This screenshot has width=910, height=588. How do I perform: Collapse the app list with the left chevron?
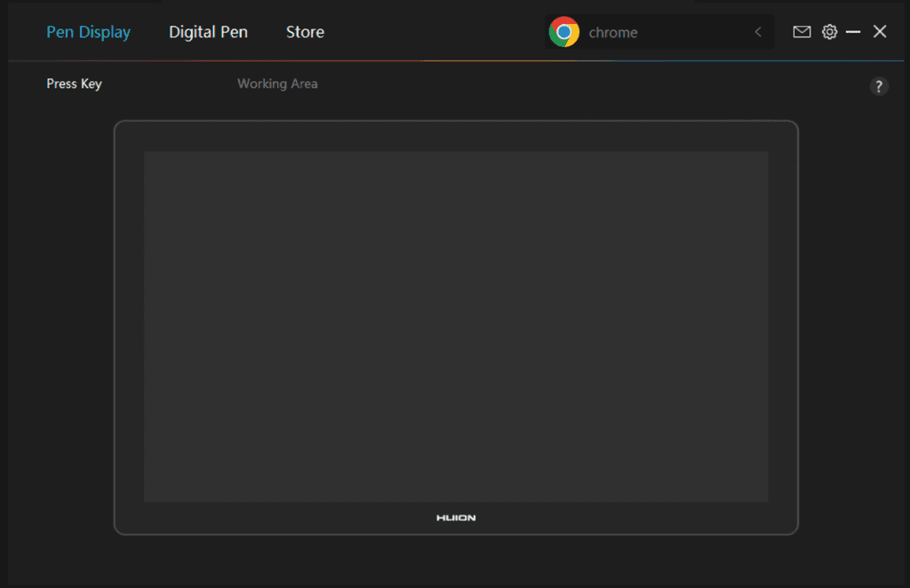tap(757, 31)
